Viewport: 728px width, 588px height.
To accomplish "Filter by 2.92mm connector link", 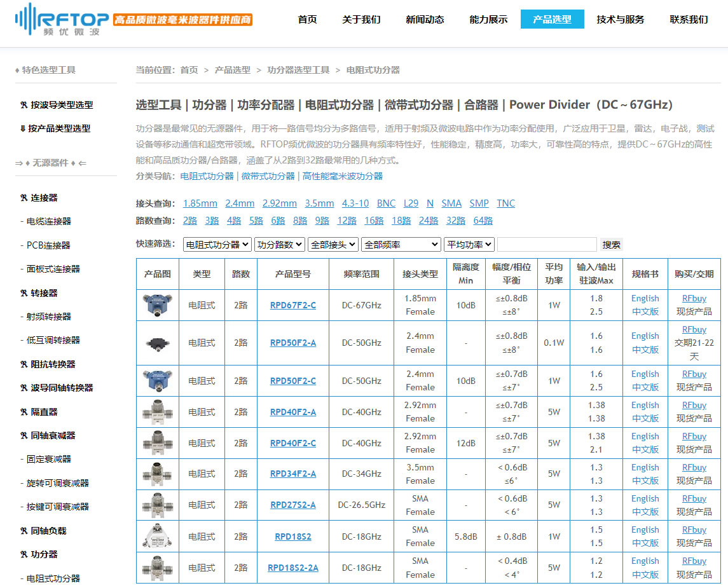I will point(279,203).
